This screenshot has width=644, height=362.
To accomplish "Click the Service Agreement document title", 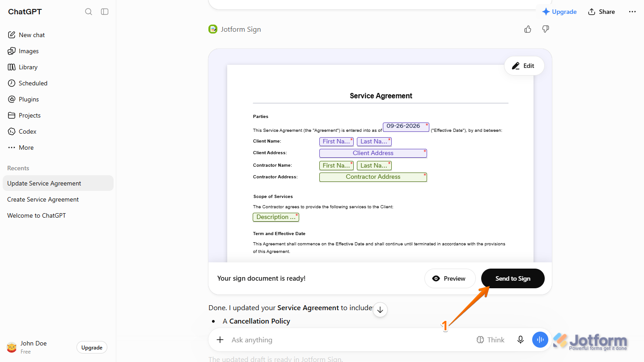I will (x=381, y=96).
